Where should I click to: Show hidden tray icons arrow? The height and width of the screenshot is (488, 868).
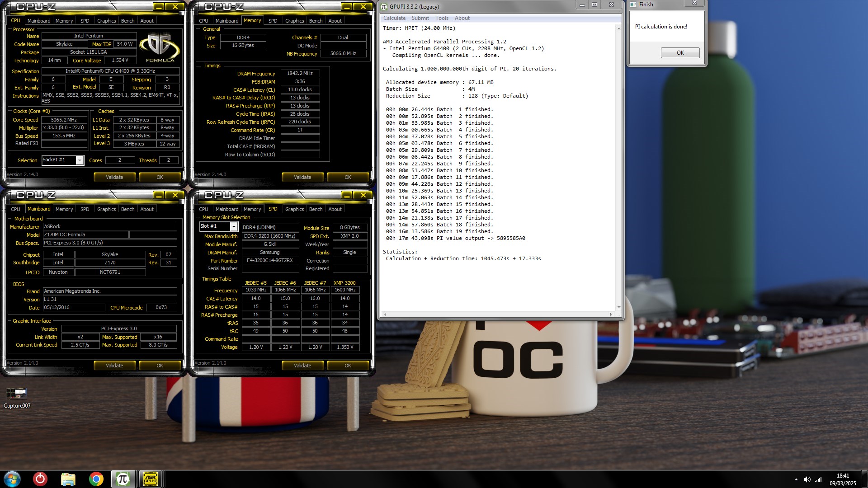click(796, 479)
